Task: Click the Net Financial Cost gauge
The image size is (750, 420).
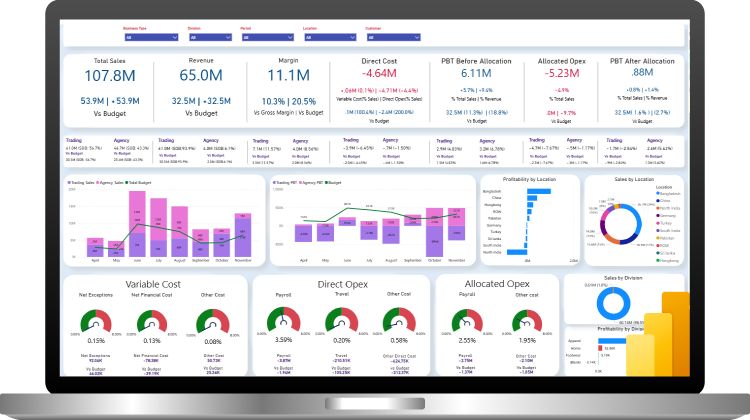Action: 153,321
